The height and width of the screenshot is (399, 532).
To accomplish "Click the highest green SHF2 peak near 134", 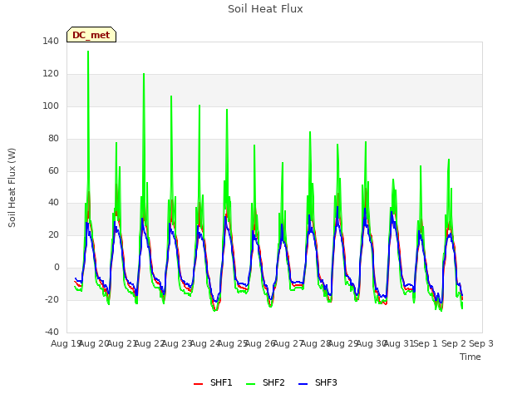I will point(88,52).
